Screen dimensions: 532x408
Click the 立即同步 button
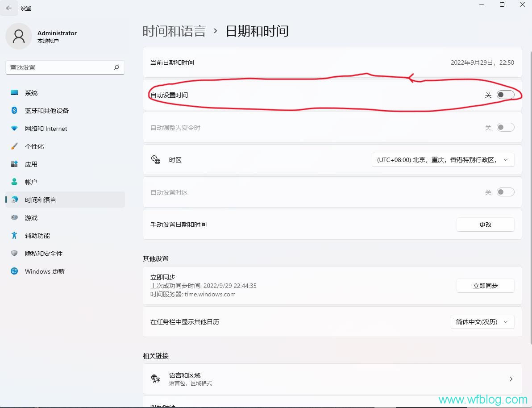click(x=485, y=286)
